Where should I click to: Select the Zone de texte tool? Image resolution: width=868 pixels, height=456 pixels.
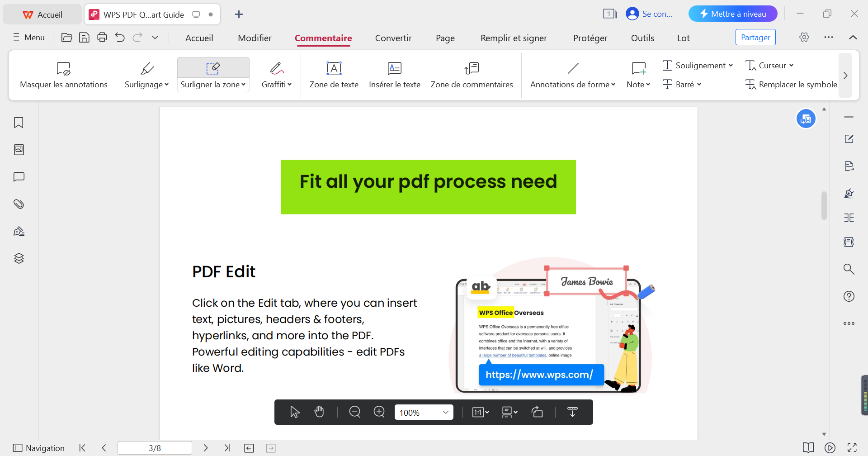pos(334,75)
